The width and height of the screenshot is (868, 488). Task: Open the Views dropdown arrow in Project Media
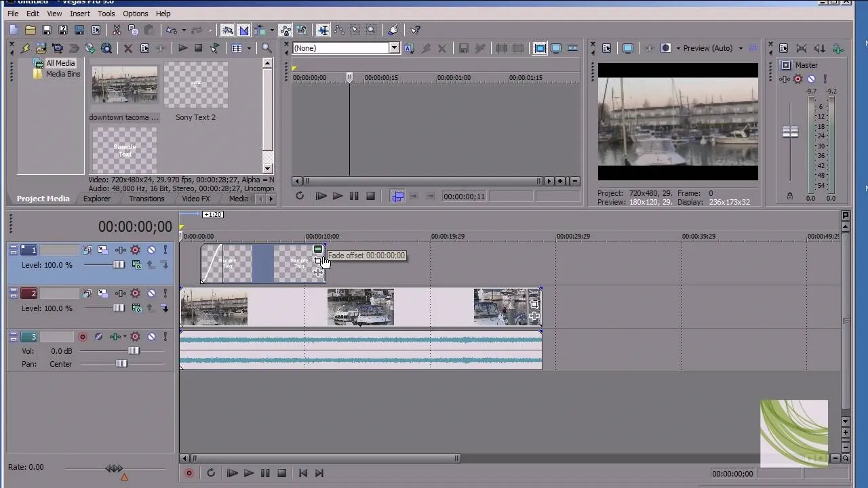[x=249, y=48]
